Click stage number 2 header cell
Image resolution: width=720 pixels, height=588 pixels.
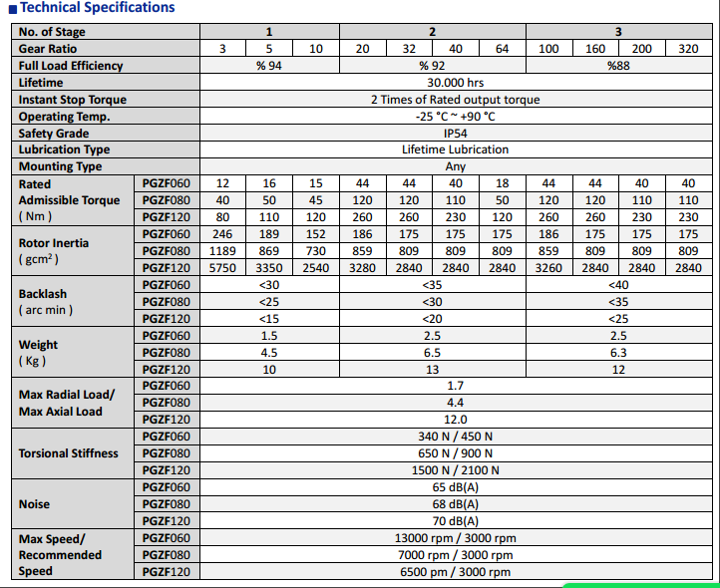[x=432, y=32]
